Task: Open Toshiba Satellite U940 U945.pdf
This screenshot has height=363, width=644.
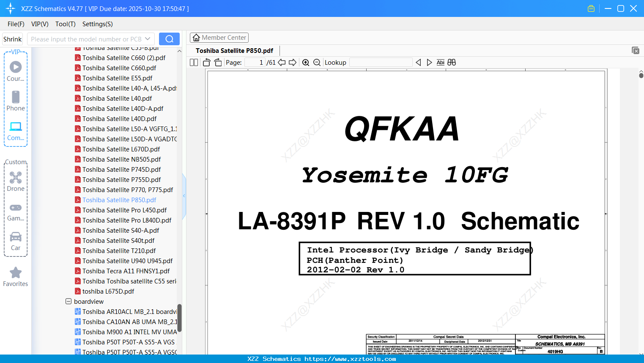Action: (128, 261)
